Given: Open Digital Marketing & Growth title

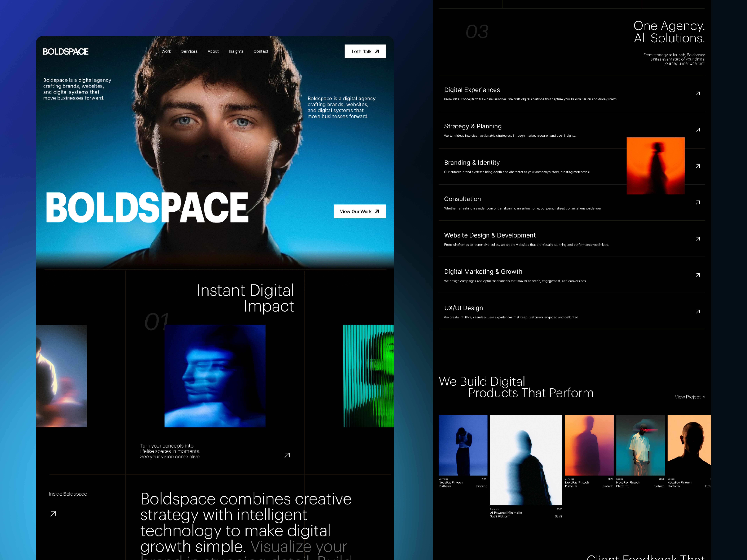Looking at the screenshot, I should click(x=483, y=272).
